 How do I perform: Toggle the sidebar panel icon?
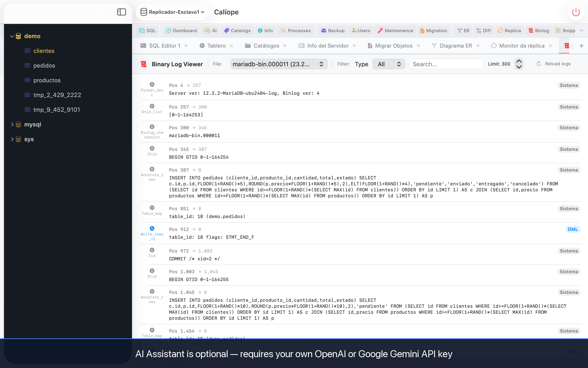click(122, 12)
